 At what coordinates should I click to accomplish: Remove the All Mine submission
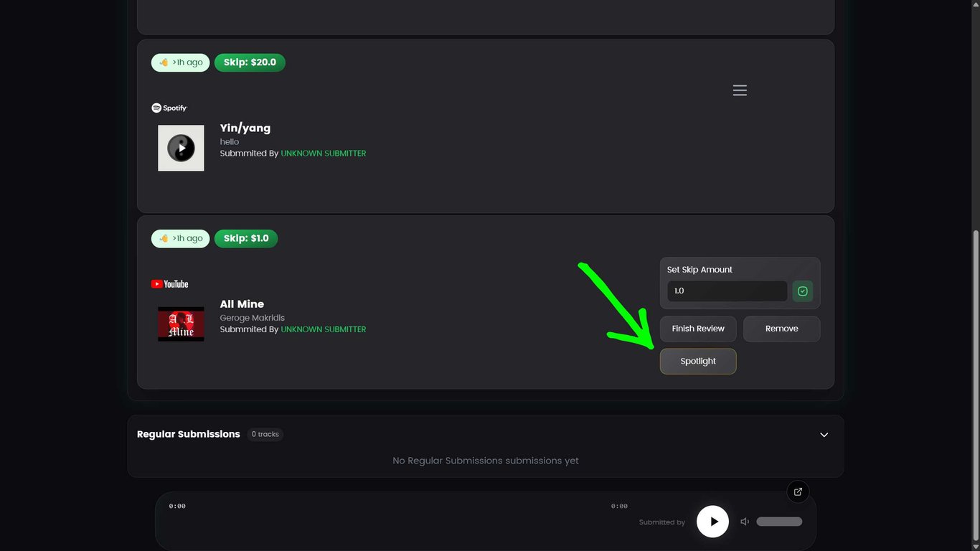[781, 329]
